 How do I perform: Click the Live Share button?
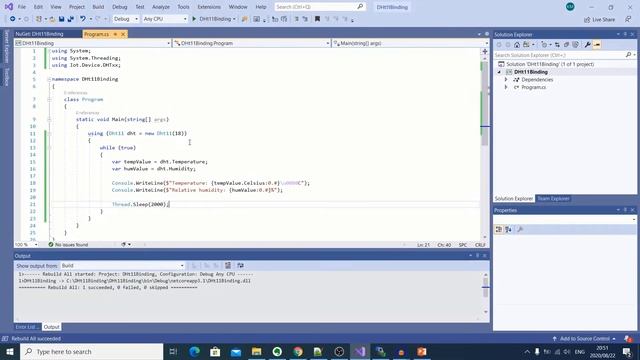pyautogui.click(x=599, y=19)
